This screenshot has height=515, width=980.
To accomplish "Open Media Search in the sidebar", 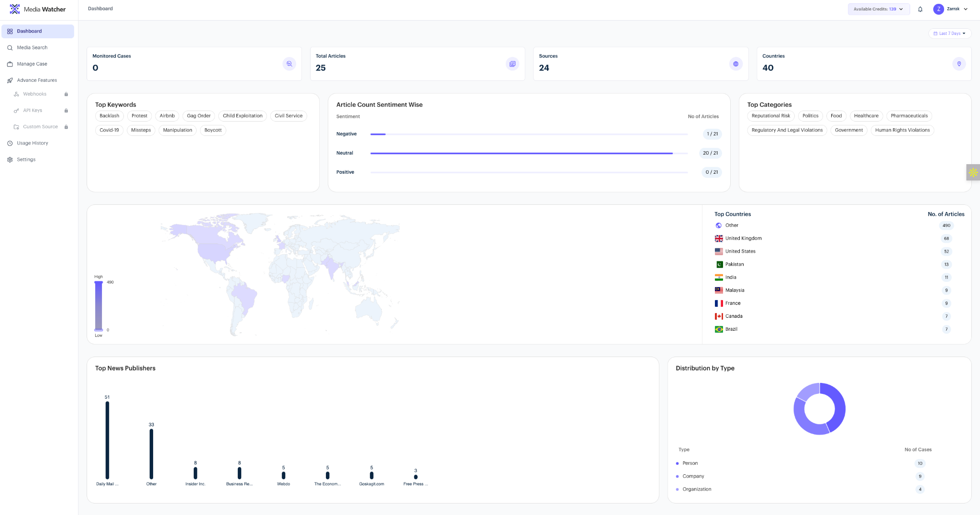I will click(32, 47).
